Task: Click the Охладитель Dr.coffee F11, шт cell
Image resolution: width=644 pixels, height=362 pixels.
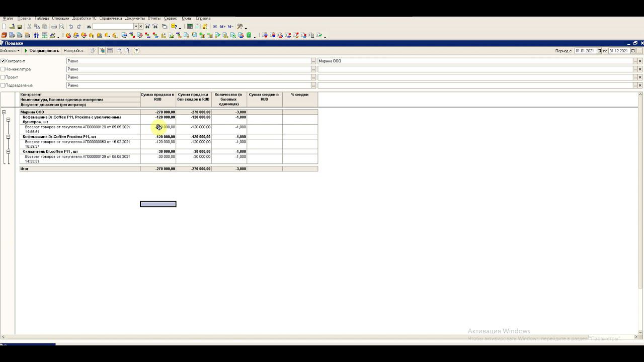Action: pos(80,151)
